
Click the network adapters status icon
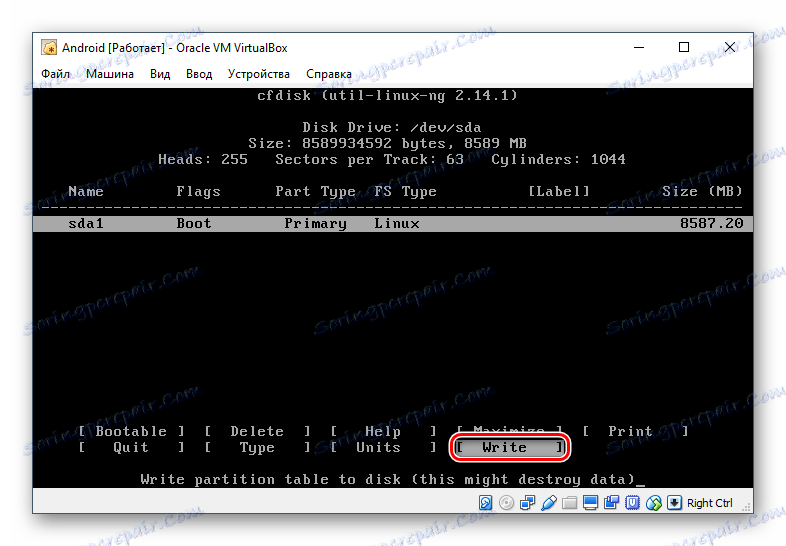point(527,502)
